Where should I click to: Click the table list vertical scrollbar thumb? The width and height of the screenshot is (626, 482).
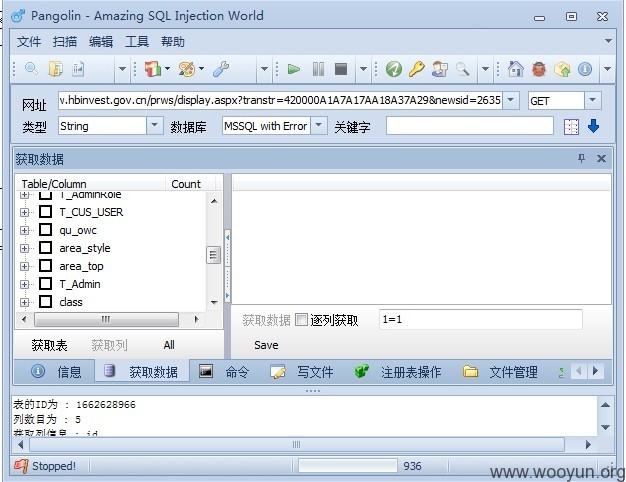(214, 255)
